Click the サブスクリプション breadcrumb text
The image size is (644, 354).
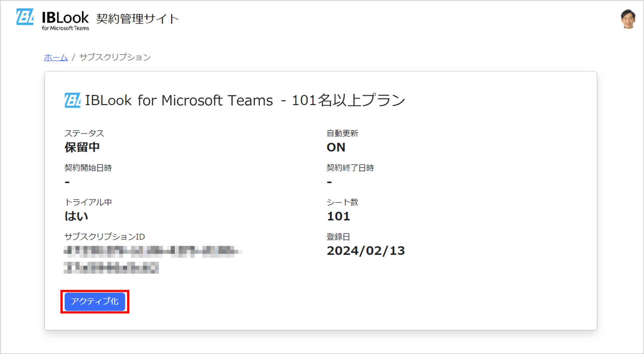pos(115,57)
